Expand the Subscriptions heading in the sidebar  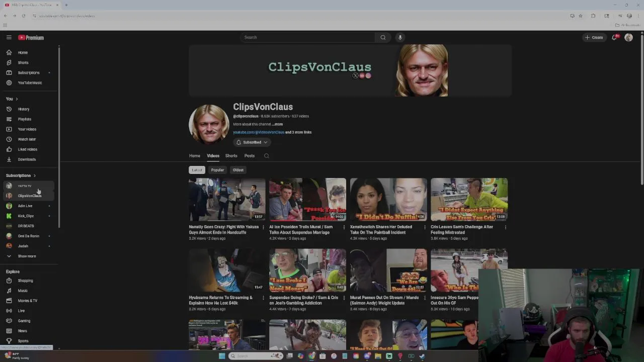[x=21, y=175]
